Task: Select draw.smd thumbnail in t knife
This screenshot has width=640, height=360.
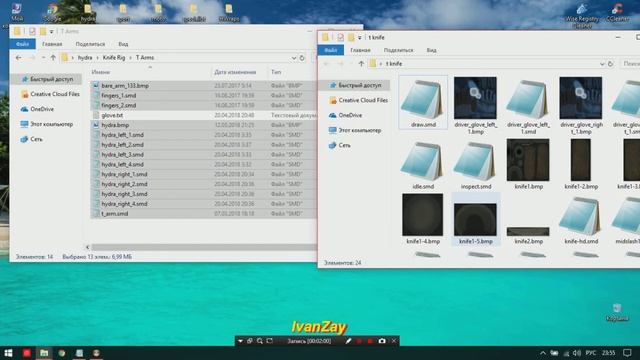Action: click(423, 102)
